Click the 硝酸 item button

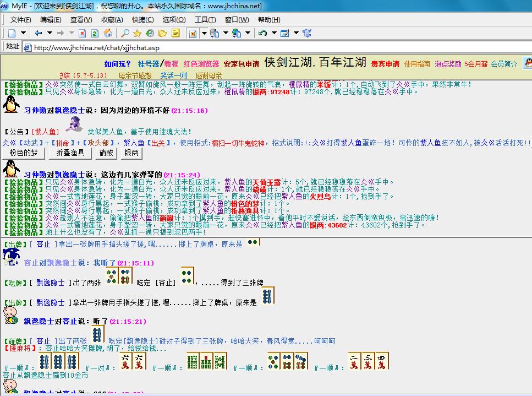pyautogui.click(x=106, y=153)
